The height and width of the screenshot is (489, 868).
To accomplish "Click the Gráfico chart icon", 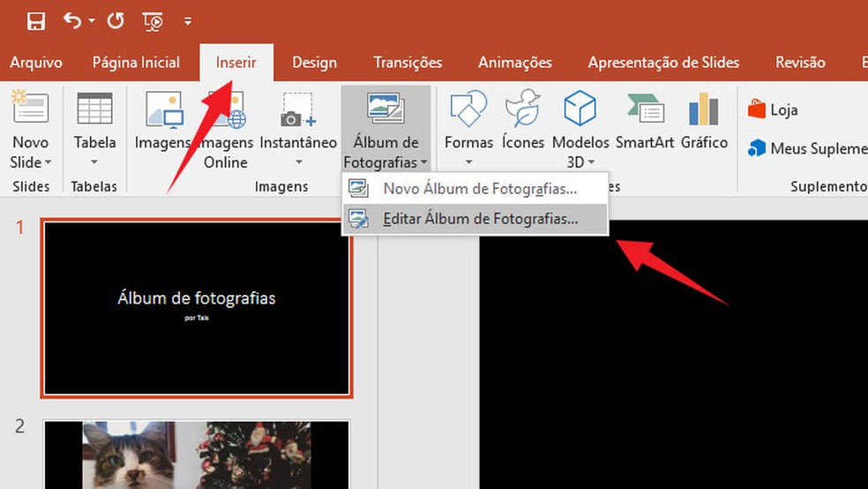I will (704, 109).
